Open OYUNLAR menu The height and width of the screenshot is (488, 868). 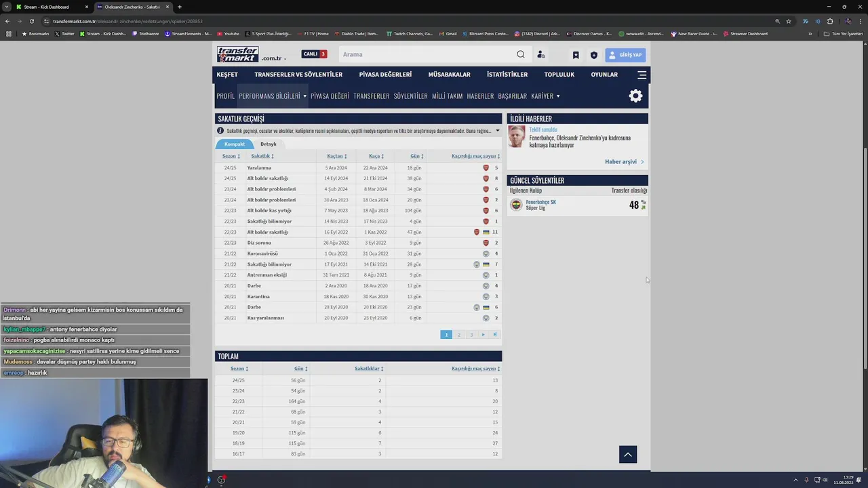click(604, 75)
